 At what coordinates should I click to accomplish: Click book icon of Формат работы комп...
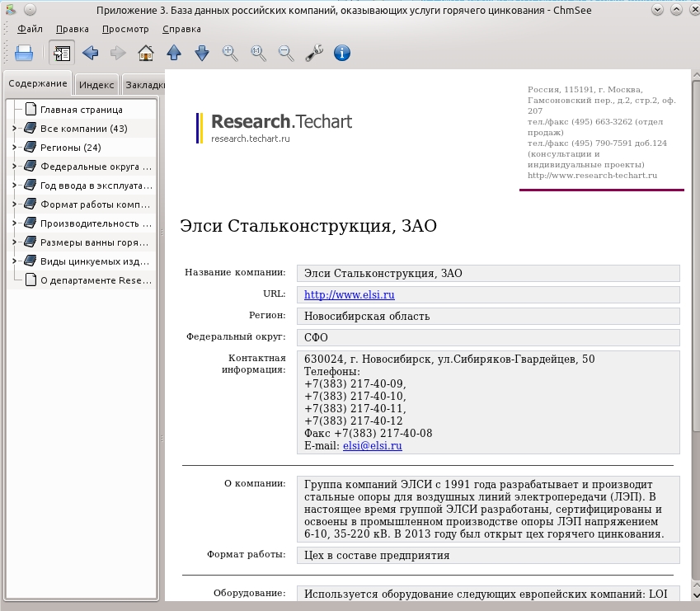point(30,204)
